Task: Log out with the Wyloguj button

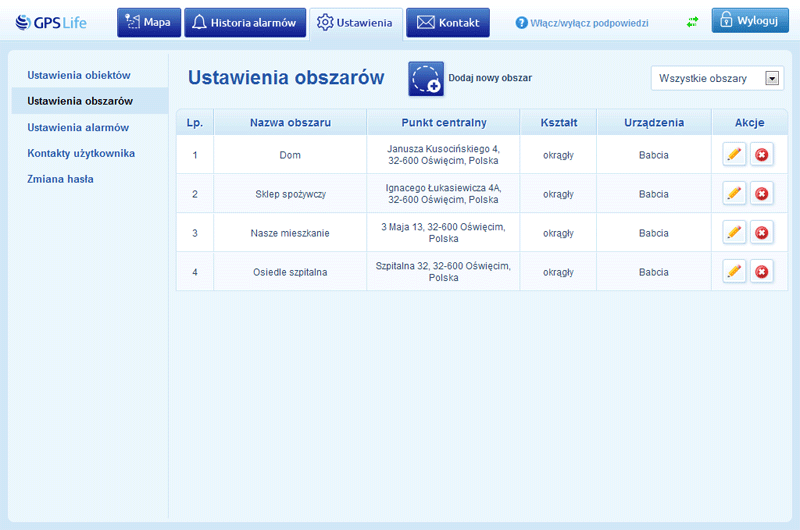Action: click(x=750, y=20)
